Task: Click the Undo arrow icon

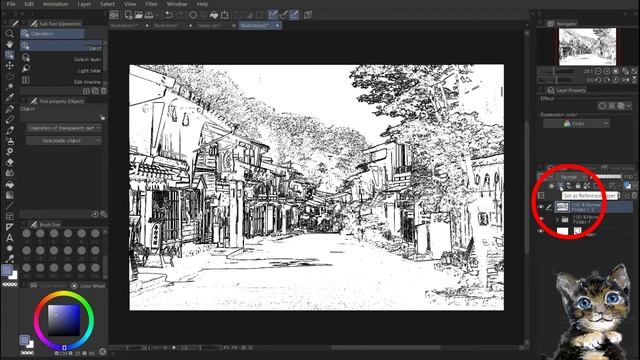Action: click(x=168, y=15)
